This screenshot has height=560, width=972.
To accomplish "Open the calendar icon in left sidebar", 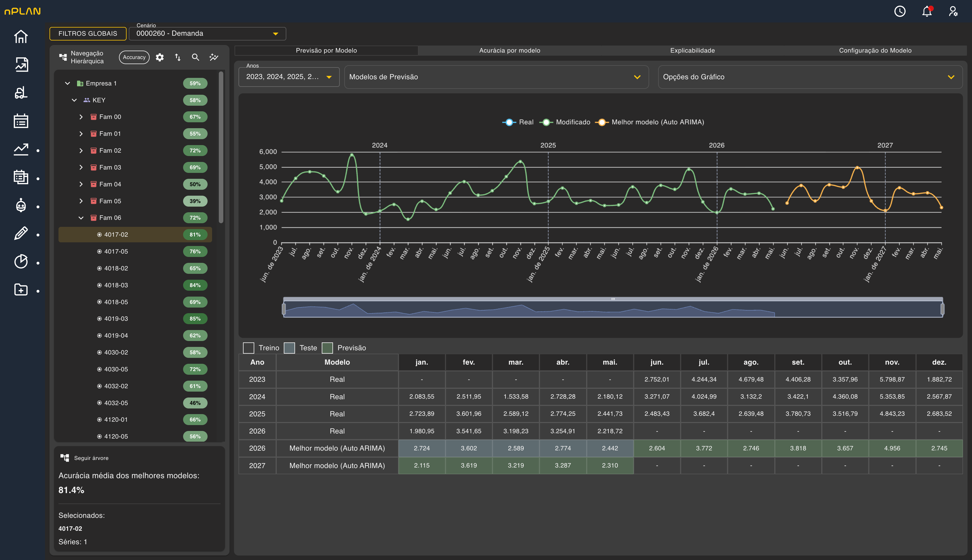I will 21,121.
